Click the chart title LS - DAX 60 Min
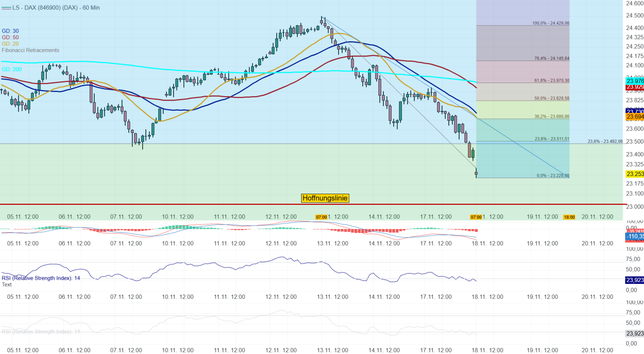The image size is (644, 354). coord(56,8)
